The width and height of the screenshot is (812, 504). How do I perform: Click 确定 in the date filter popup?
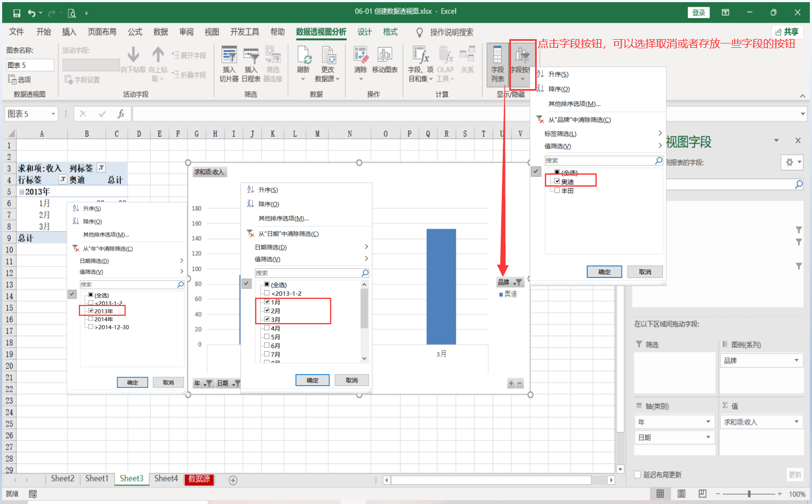[312, 380]
